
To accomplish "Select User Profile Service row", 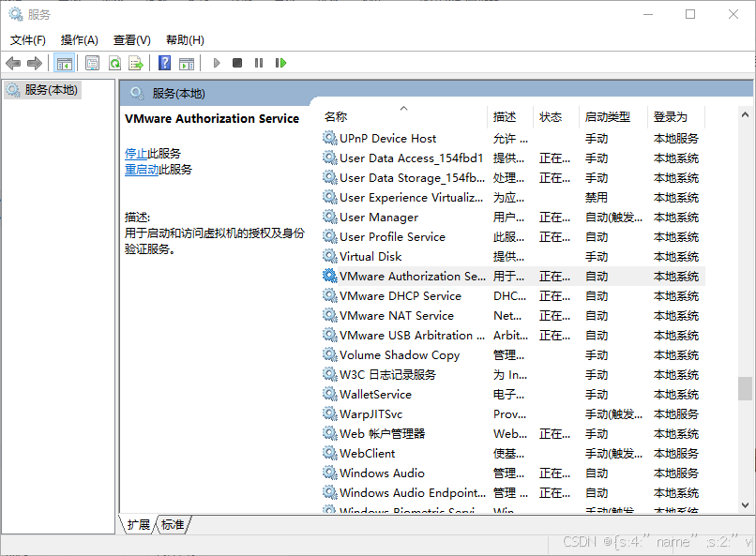I will pyautogui.click(x=513, y=236).
